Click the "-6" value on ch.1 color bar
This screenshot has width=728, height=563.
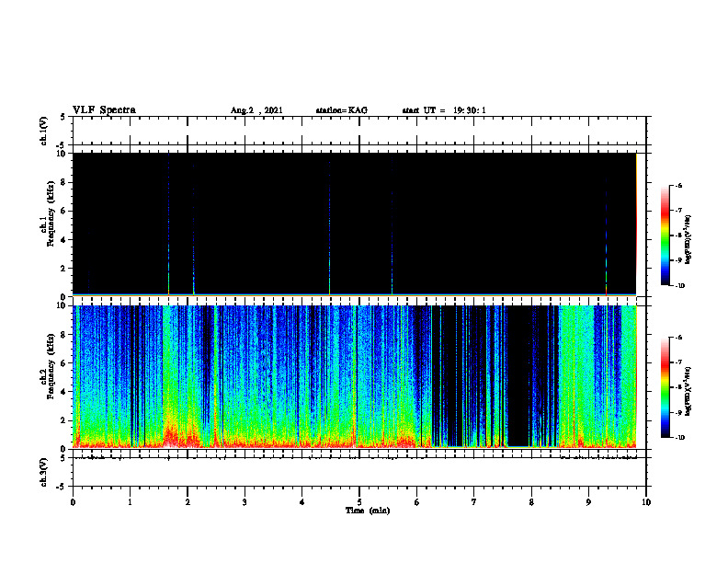678,186
